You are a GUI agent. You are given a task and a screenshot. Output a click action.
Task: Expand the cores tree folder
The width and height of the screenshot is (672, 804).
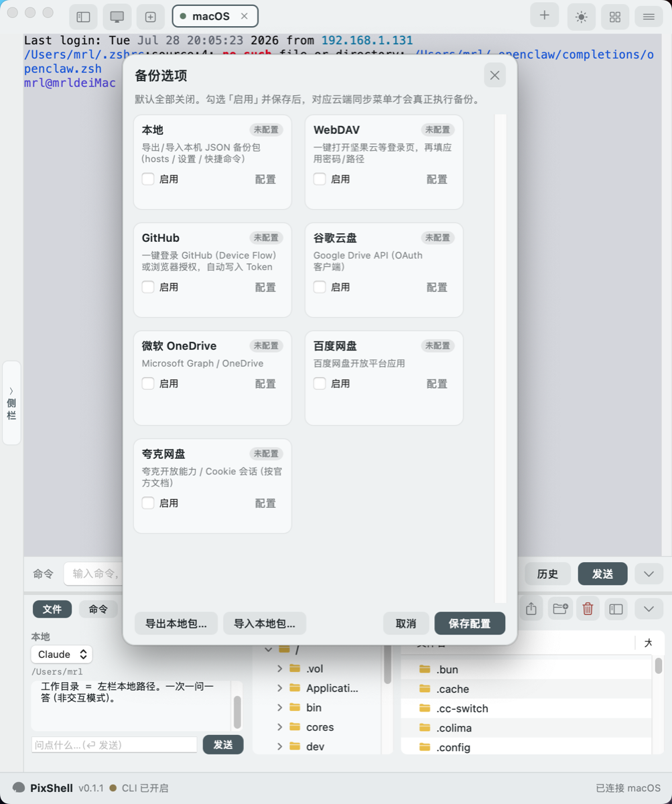pos(279,727)
